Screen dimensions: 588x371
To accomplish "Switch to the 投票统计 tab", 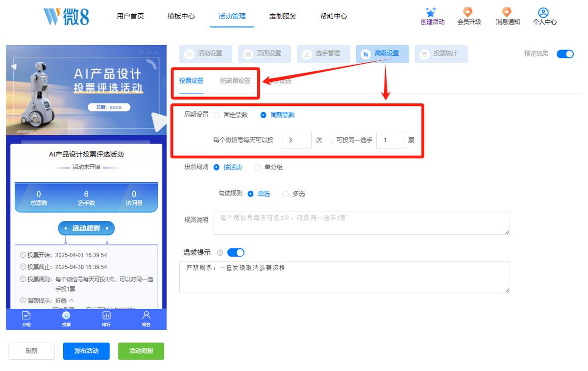I will (441, 54).
